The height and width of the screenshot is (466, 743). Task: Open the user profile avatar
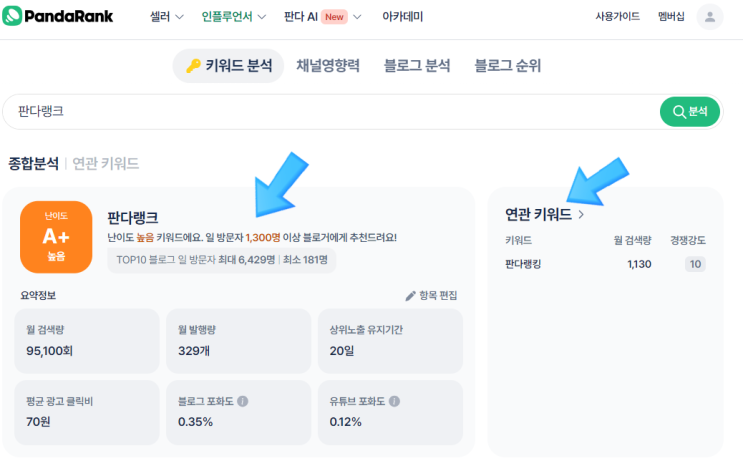point(709,17)
